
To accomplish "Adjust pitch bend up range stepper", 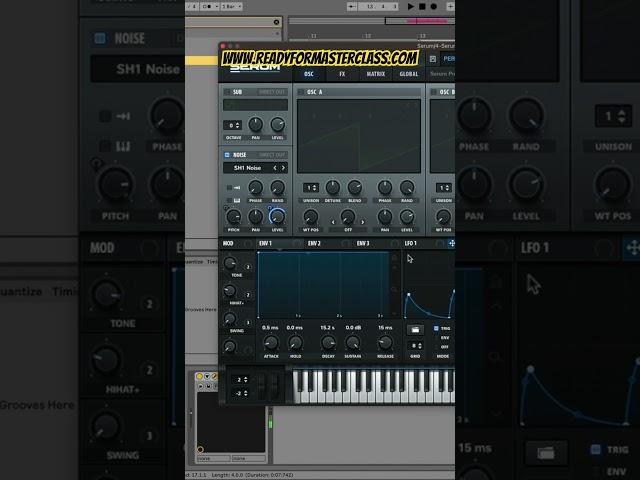I will (240, 380).
